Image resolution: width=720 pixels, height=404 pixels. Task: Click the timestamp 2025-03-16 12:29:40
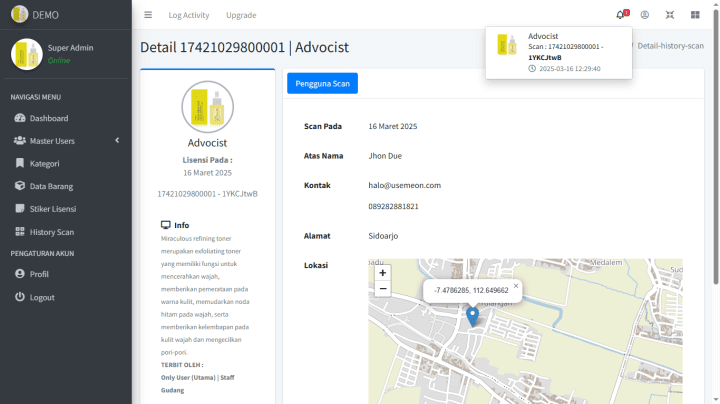pyautogui.click(x=570, y=68)
